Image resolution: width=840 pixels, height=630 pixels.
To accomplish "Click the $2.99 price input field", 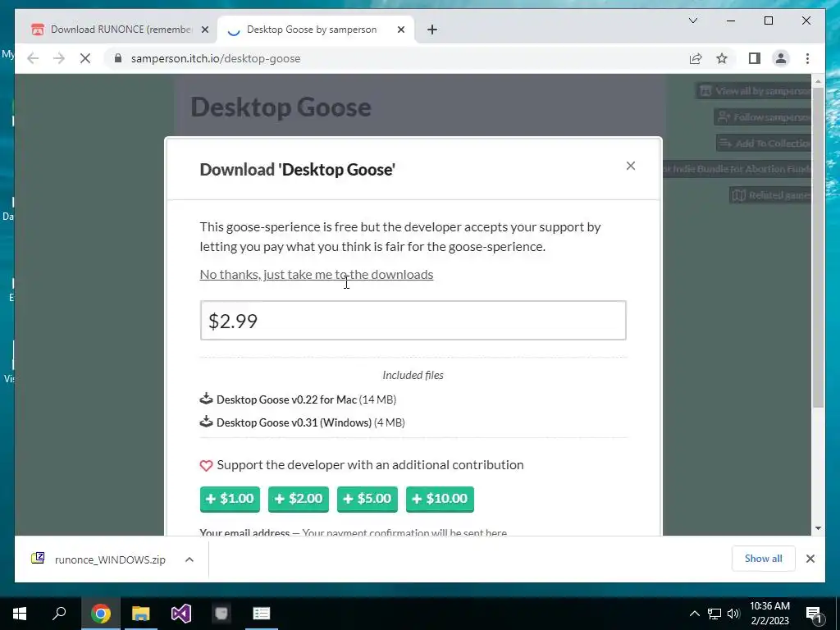I will pyautogui.click(x=413, y=321).
